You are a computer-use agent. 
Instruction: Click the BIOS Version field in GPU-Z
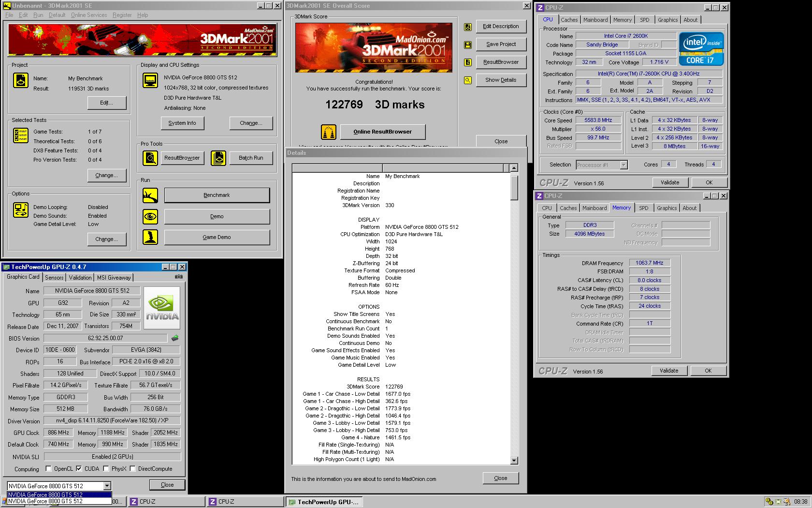point(106,338)
